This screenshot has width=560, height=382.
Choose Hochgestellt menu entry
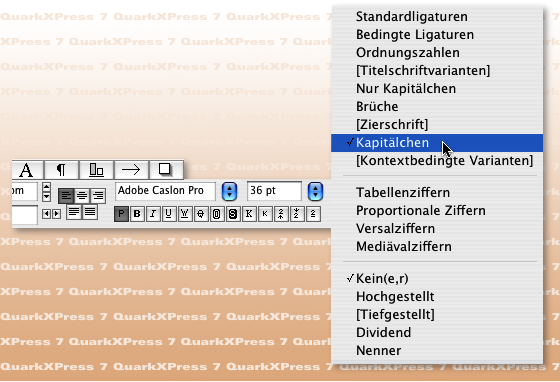pos(437,297)
